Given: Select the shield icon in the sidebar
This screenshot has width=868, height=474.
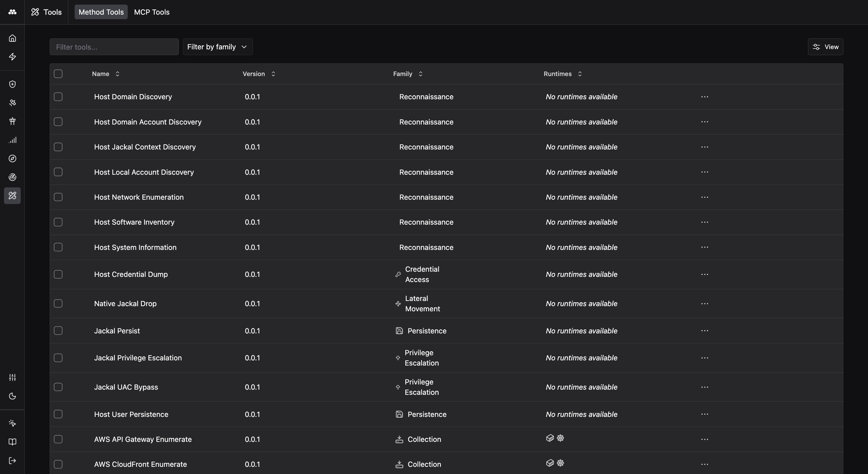Looking at the screenshot, I should tap(12, 84).
